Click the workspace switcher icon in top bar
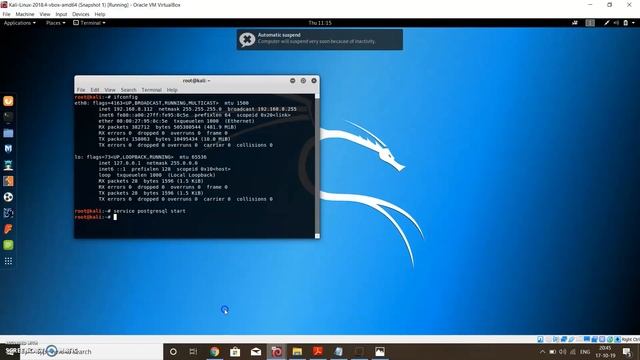The image size is (640, 360). tap(590, 23)
